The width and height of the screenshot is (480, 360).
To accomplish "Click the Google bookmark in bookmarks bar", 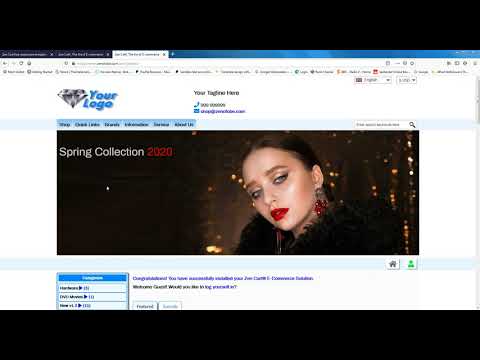I will point(421,72).
